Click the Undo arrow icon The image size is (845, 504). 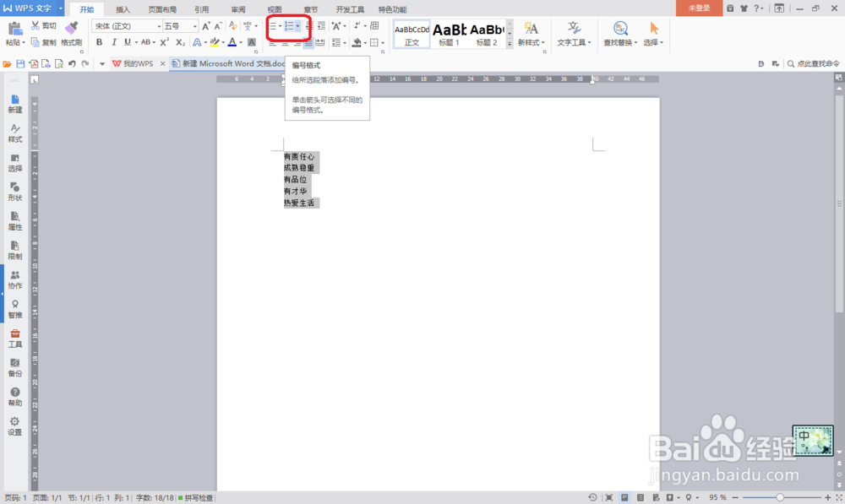tap(72, 63)
